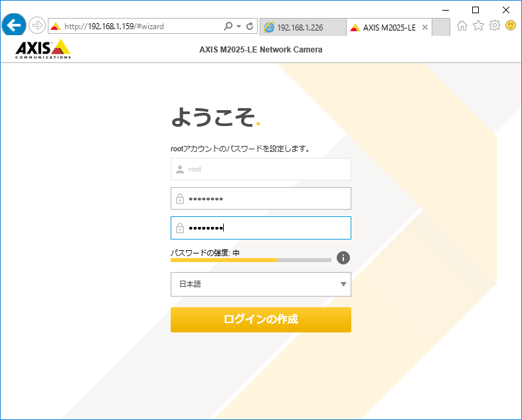The image size is (522, 420).
Task: Click the password strength bar
Action: [x=251, y=260]
